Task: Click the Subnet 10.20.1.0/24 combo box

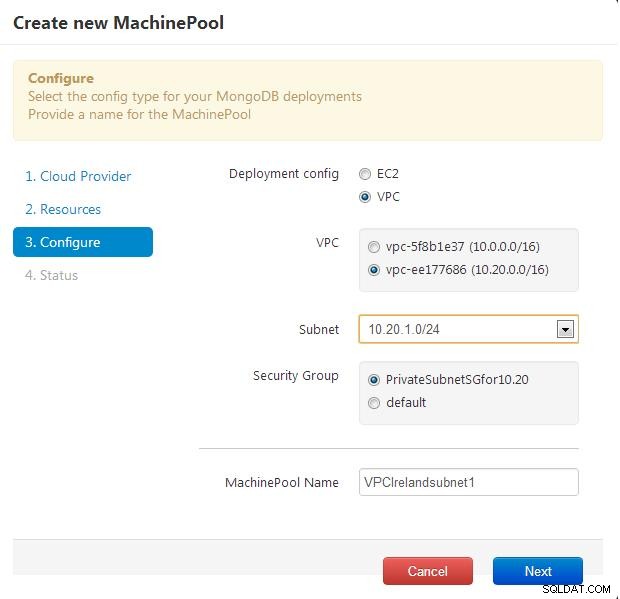Action: coord(469,329)
